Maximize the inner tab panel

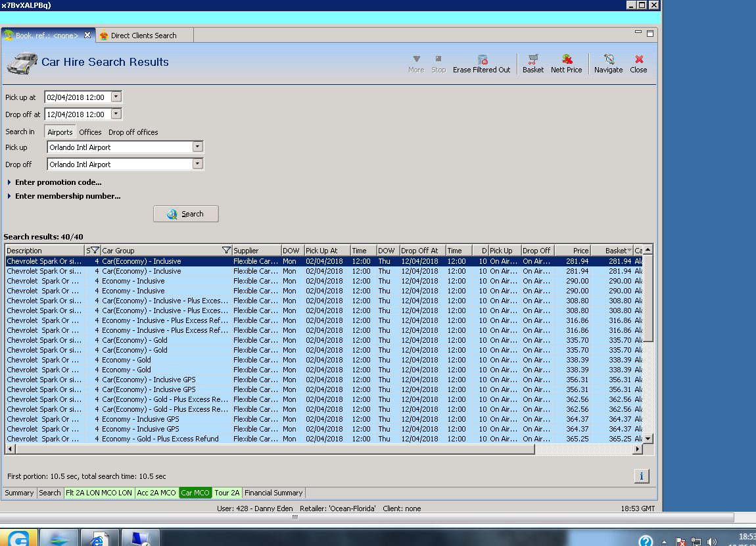[650, 34]
